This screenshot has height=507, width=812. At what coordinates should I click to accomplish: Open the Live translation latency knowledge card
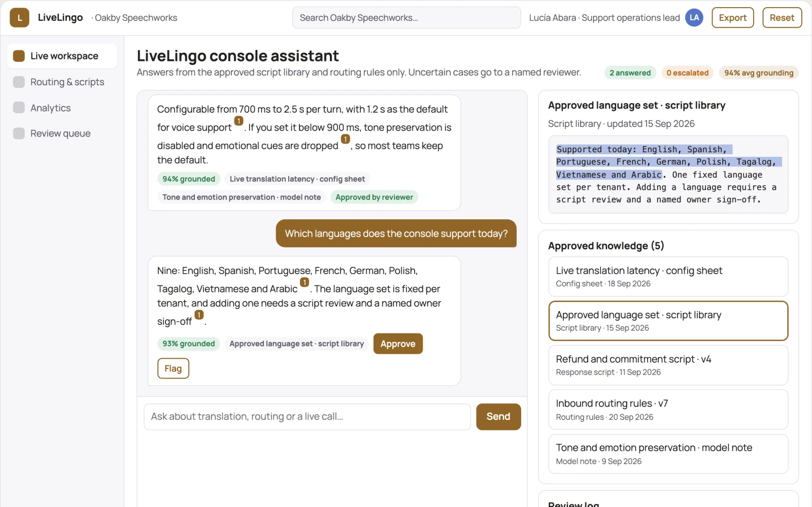coord(668,277)
